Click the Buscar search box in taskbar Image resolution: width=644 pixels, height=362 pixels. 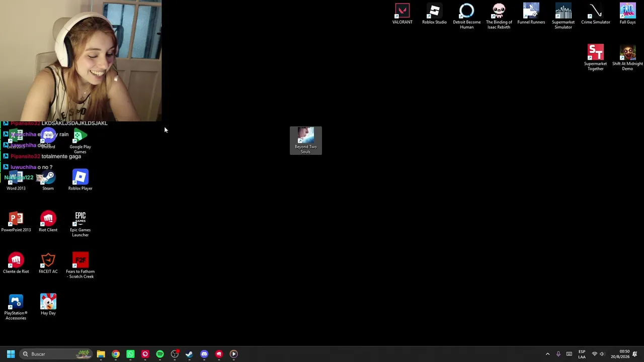[x=56, y=354]
